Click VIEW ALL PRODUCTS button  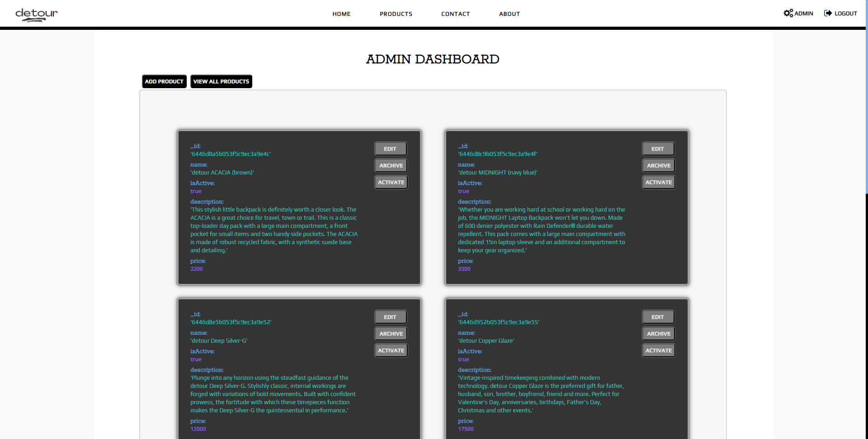point(221,81)
